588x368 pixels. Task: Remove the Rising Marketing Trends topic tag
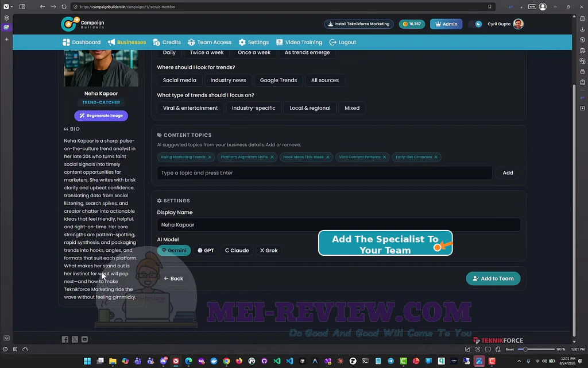210,157
